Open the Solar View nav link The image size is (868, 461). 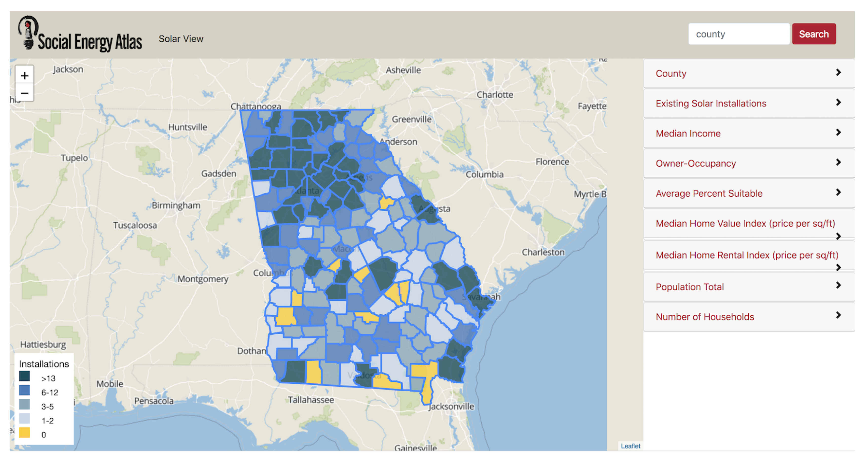(x=181, y=39)
